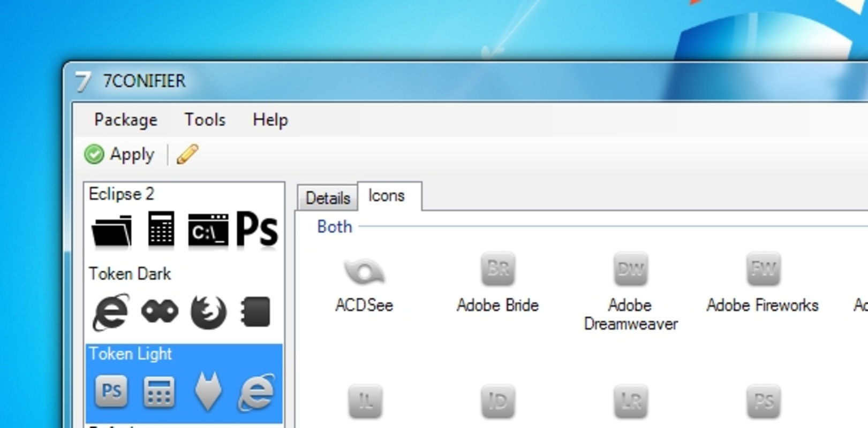Click the Adobe Bride label text
The width and height of the screenshot is (868, 428).
(x=497, y=305)
